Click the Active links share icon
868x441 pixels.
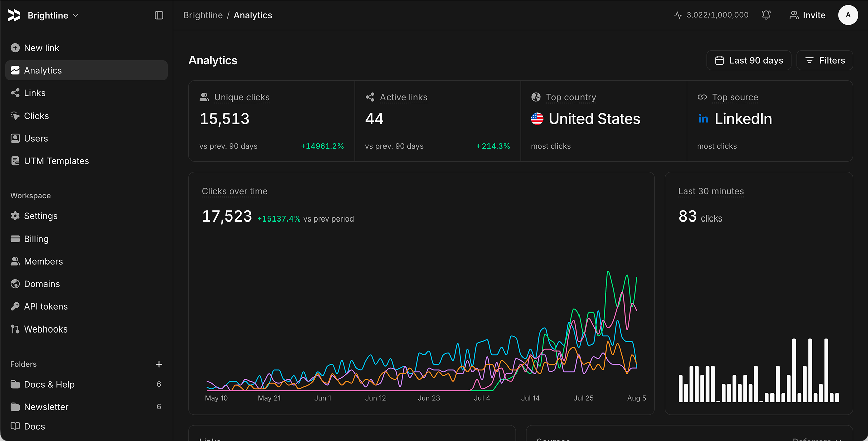[x=370, y=97]
